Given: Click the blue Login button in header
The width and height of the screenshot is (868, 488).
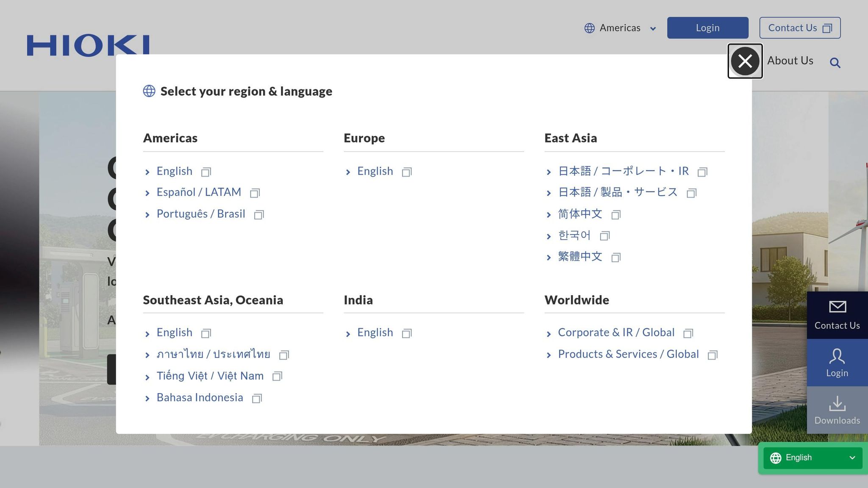Looking at the screenshot, I should [x=707, y=28].
